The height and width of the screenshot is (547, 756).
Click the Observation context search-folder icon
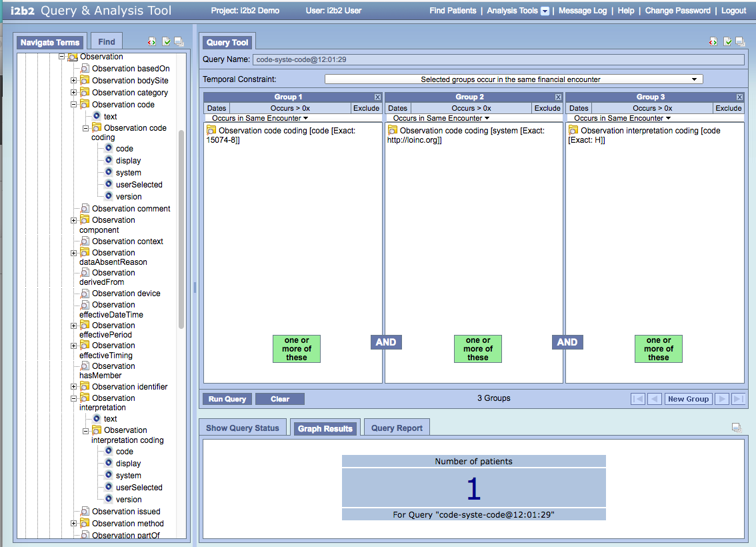click(x=85, y=241)
